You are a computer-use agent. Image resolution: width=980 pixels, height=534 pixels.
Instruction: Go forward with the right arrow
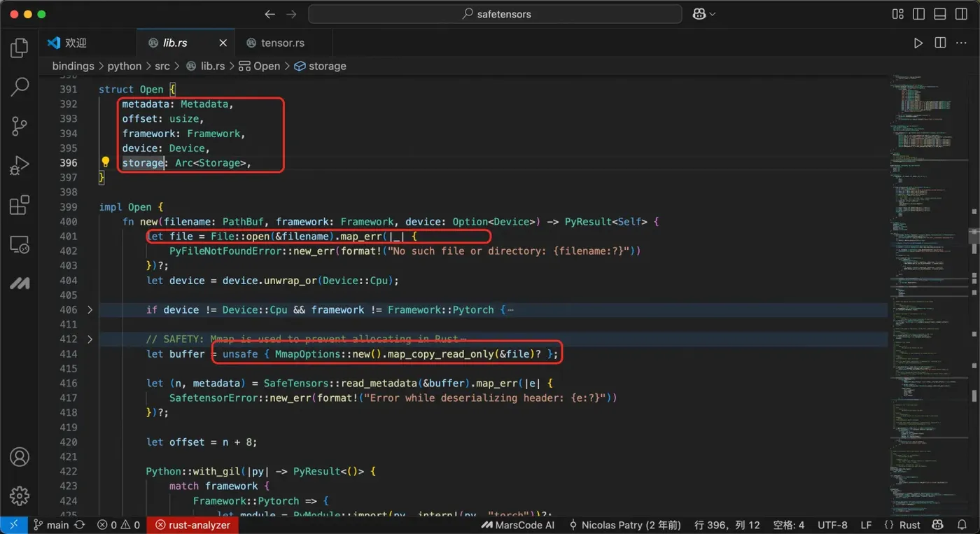pyautogui.click(x=292, y=14)
